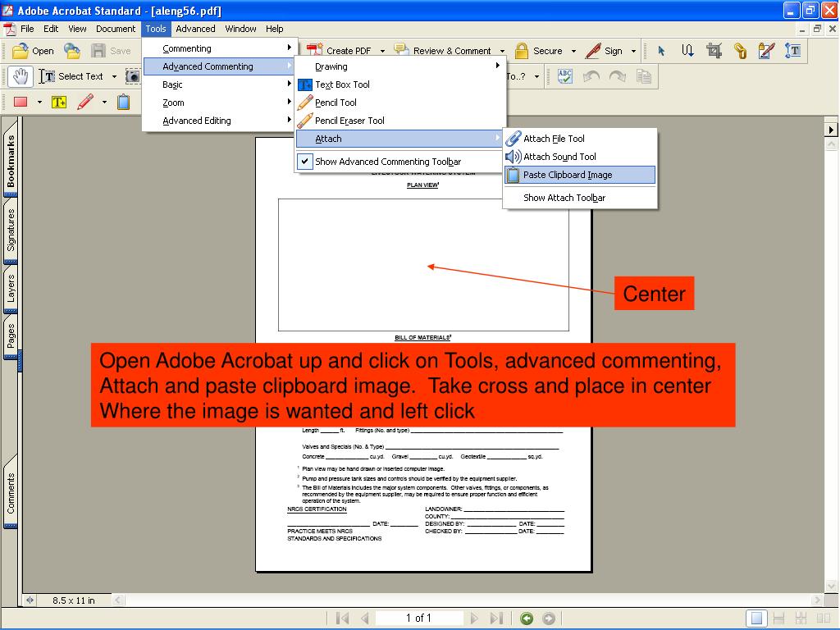The height and width of the screenshot is (630, 840).
Task: Switch to Continuous Facing layout view
Action: (801, 619)
